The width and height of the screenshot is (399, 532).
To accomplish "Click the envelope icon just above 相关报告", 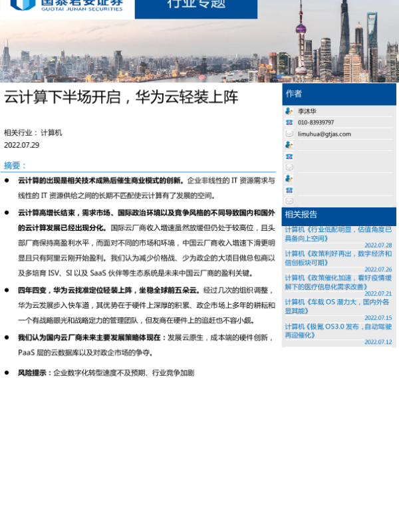I will coord(289,201).
